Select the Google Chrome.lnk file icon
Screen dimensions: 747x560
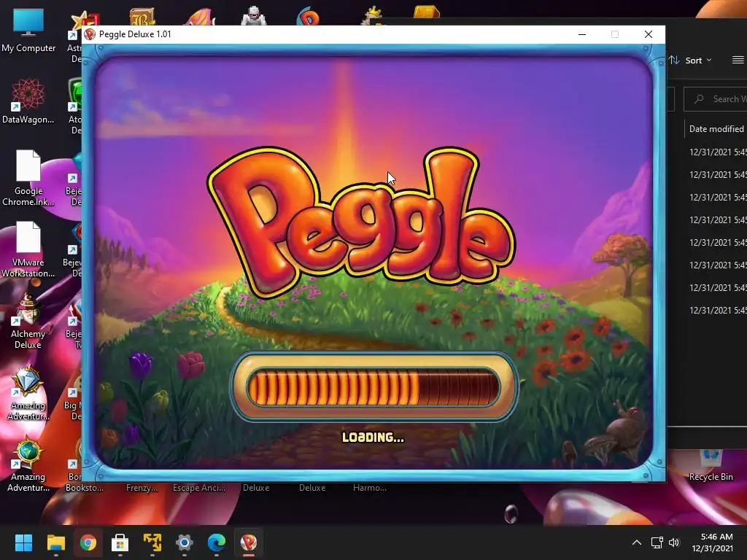(x=28, y=177)
